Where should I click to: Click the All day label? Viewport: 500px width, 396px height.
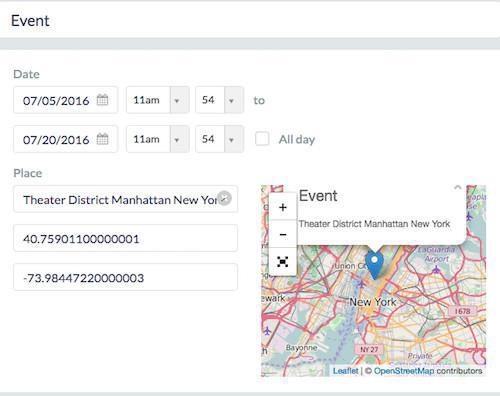point(297,139)
